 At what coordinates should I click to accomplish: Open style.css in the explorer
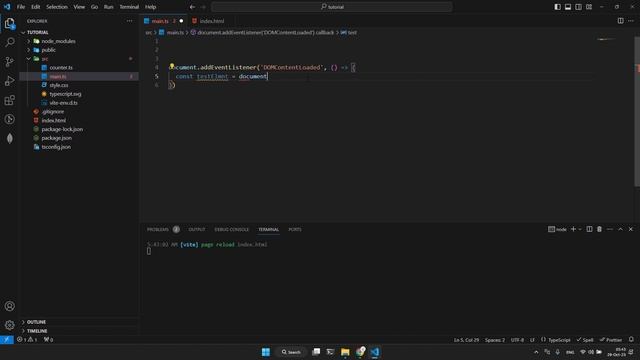(x=59, y=85)
